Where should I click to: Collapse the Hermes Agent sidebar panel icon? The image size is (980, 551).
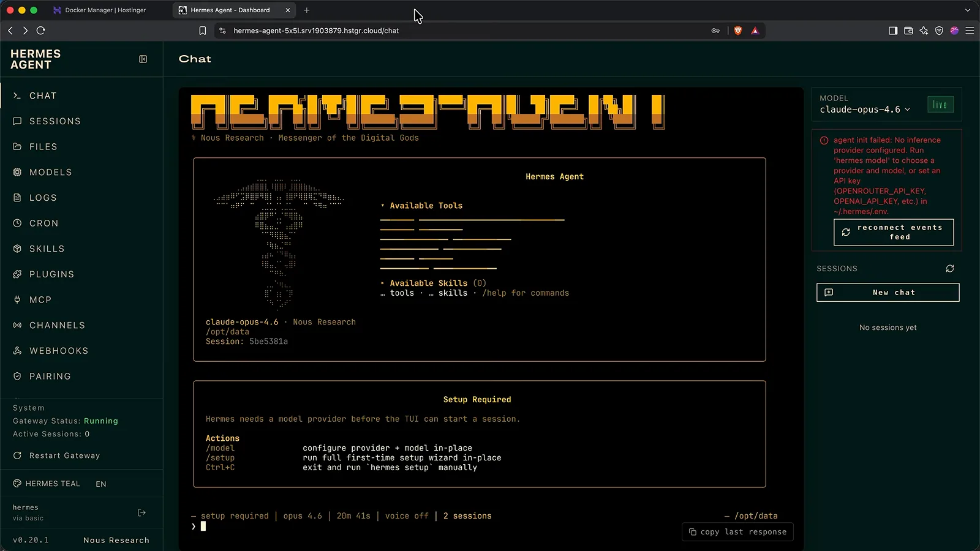pyautogui.click(x=143, y=59)
